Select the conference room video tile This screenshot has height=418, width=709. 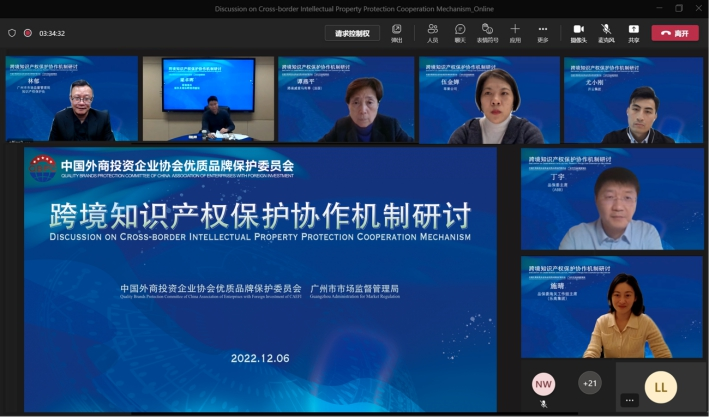208,99
